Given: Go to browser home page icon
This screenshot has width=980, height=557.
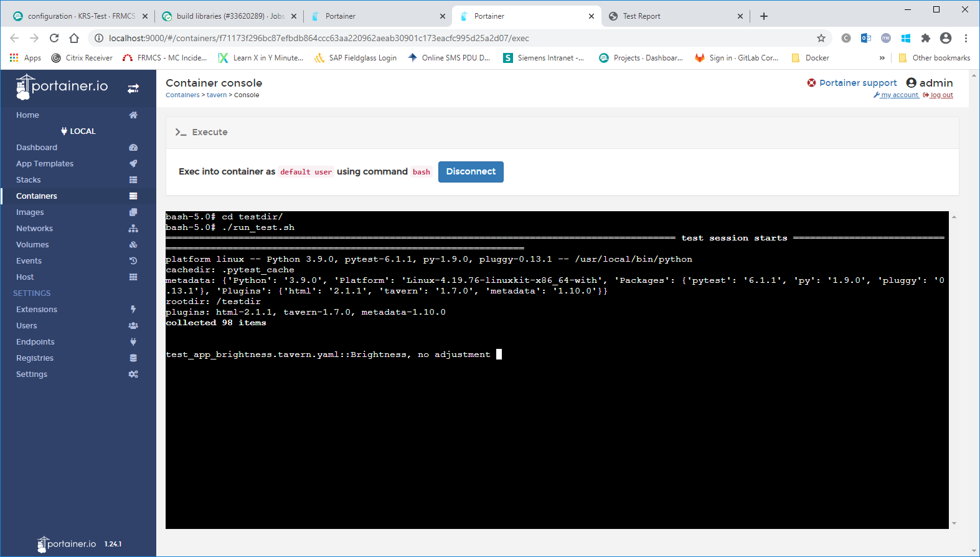Looking at the screenshot, I should click(74, 38).
